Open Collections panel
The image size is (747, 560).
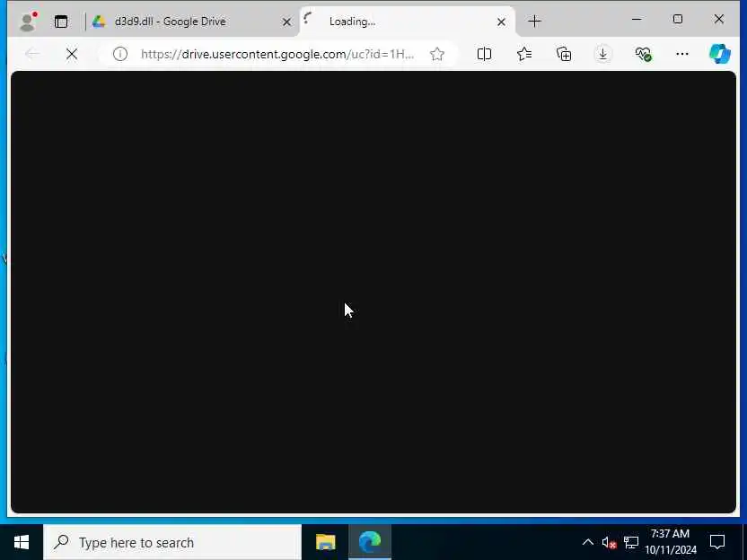(564, 54)
